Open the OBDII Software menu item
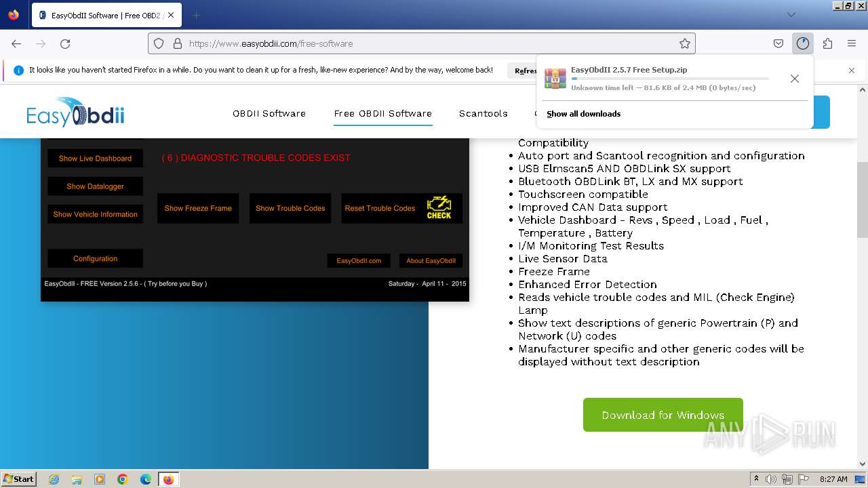 [269, 113]
